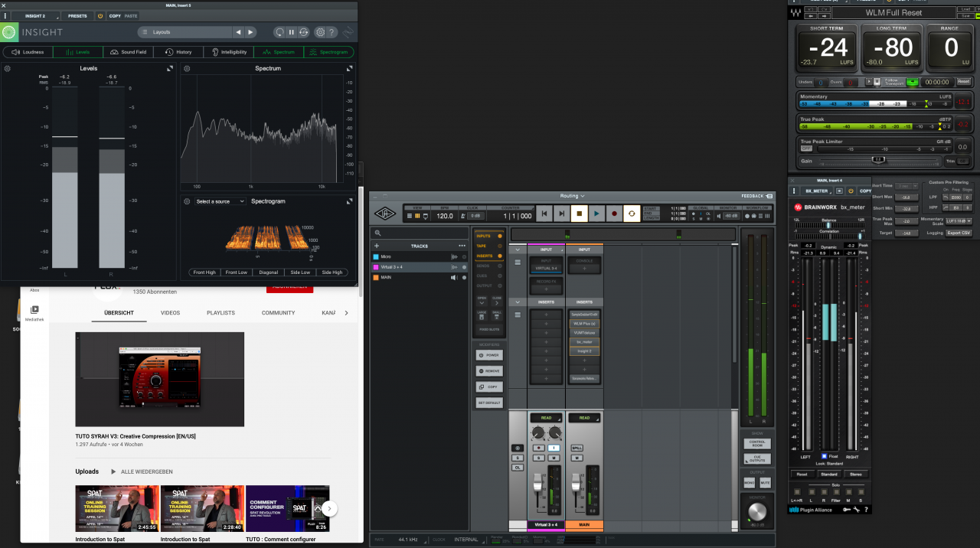980x548 pixels.
Task: Click ALLE WIEDERGEBEN link
Action: pyautogui.click(x=149, y=471)
